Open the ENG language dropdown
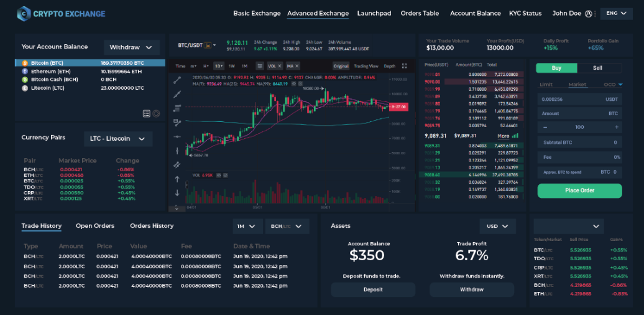Image resolution: width=644 pixels, height=315 pixels. 616,14
